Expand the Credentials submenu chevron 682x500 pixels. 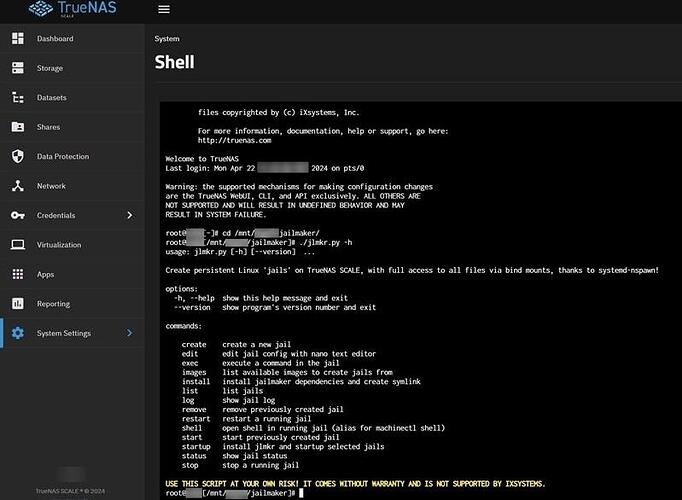[129, 215]
